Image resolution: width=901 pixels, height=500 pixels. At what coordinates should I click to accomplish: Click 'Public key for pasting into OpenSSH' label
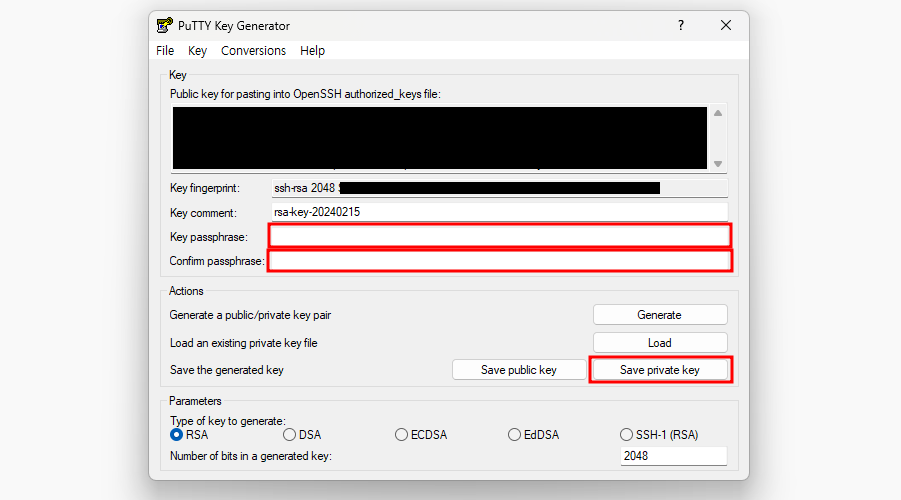(305, 94)
